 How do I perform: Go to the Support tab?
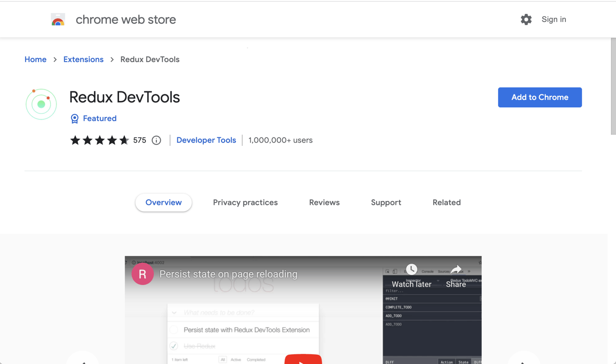(x=386, y=203)
